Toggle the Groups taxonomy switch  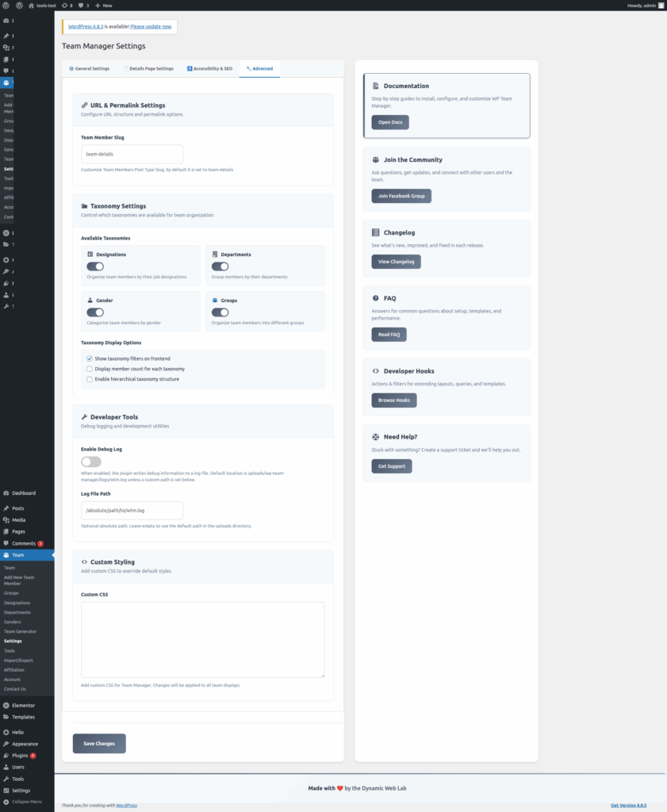point(220,312)
